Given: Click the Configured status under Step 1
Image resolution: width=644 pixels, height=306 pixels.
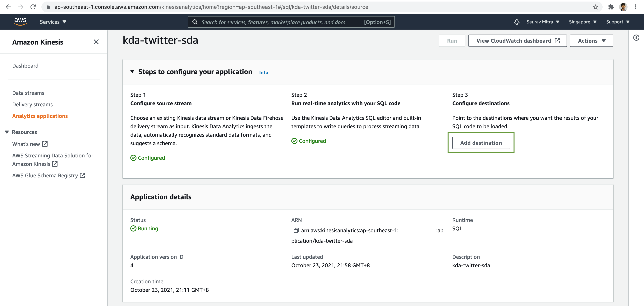Looking at the screenshot, I should (151, 158).
